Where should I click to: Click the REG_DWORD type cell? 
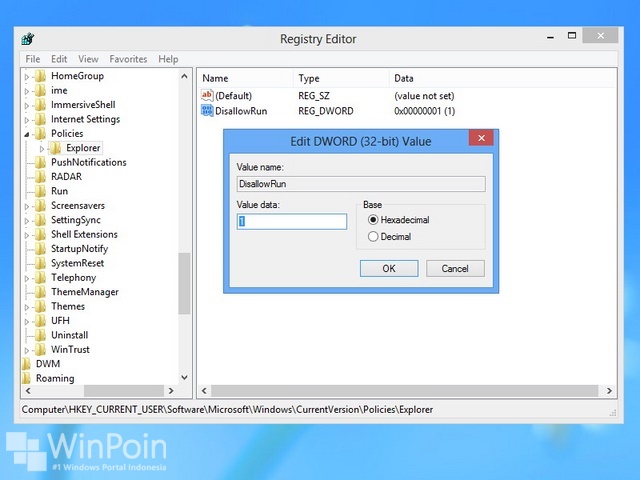pyautogui.click(x=326, y=111)
